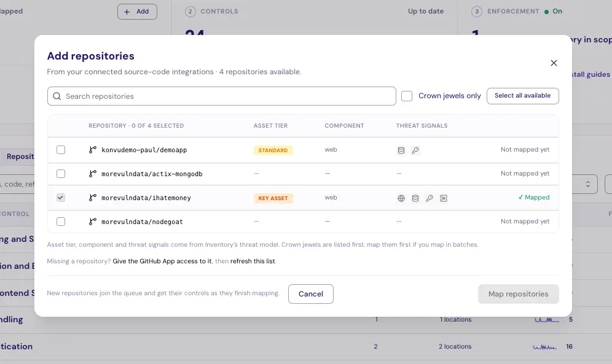The width and height of the screenshot is (612, 364).
Task: Open Give the GitHub App access link
Action: [162, 261]
